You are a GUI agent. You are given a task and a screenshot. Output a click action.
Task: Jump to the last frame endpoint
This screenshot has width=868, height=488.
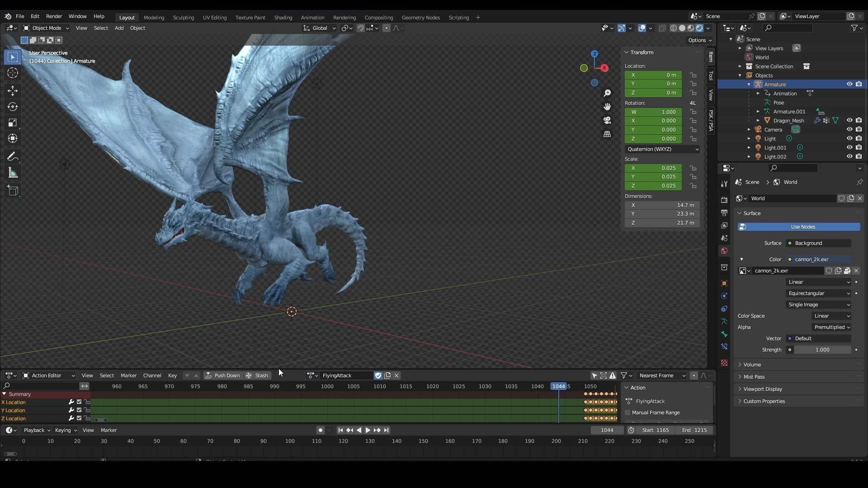point(386,430)
